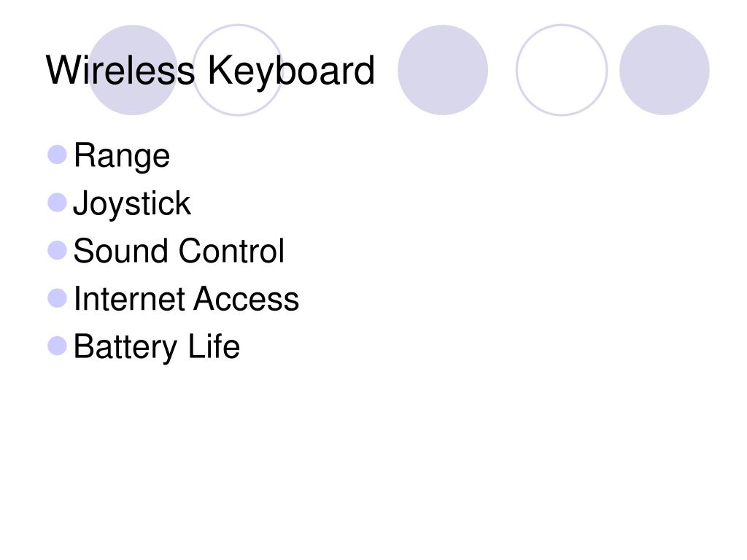The height and width of the screenshot is (560, 747).
Task: Click the word "Wireless" in the title
Action: [120, 71]
